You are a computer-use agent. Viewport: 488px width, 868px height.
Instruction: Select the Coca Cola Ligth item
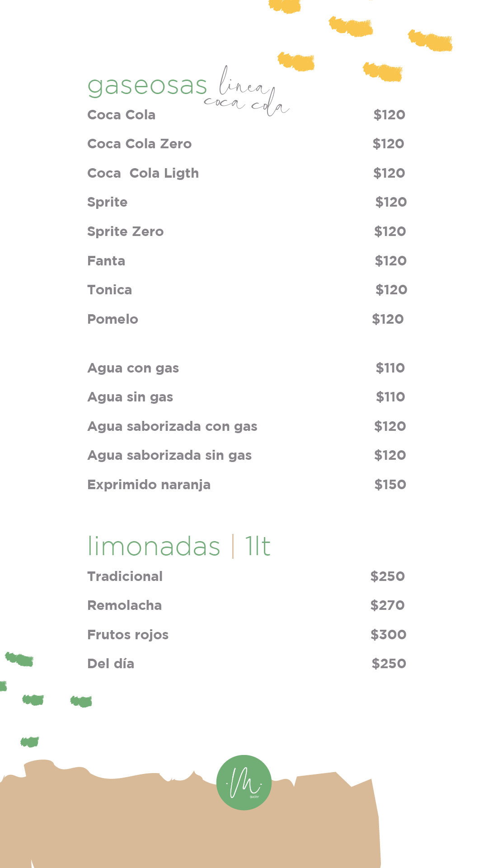pos(143,173)
